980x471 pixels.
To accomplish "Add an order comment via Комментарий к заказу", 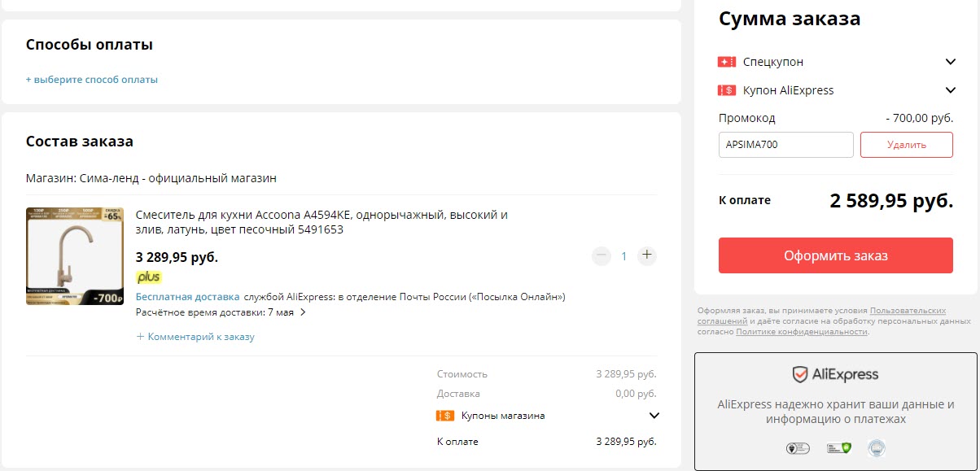I will tap(195, 337).
